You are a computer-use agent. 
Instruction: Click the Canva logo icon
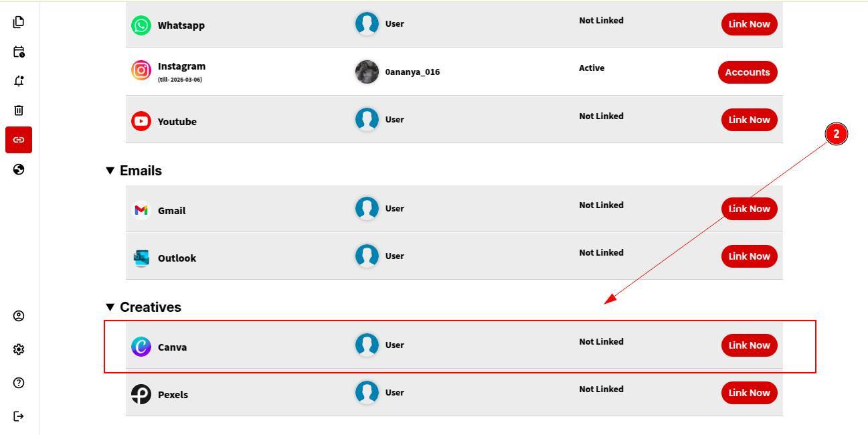tap(141, 347)
